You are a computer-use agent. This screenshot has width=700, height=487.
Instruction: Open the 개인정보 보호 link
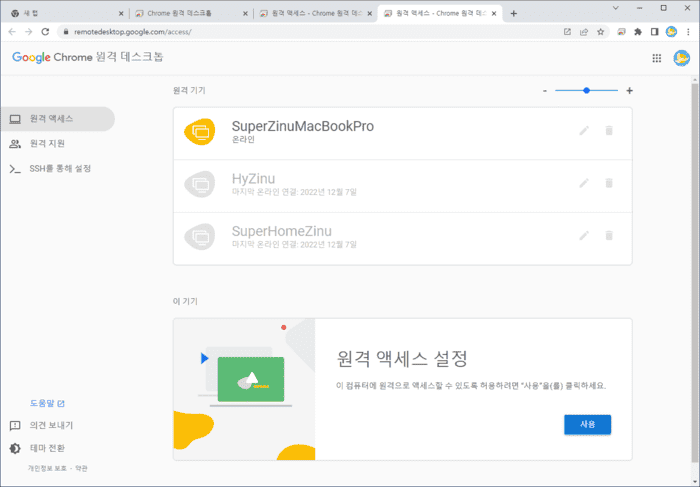coord(47,468)
